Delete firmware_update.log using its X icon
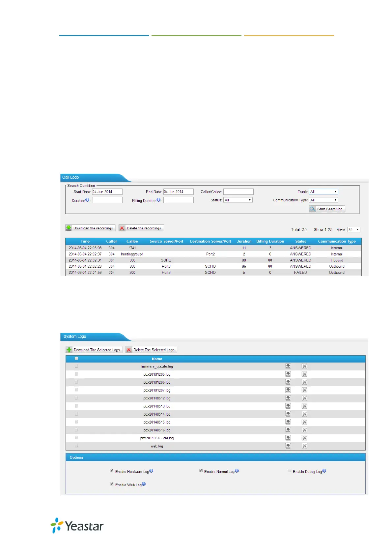The height and width of the screenshot is (555, 392). pos(305,366)
